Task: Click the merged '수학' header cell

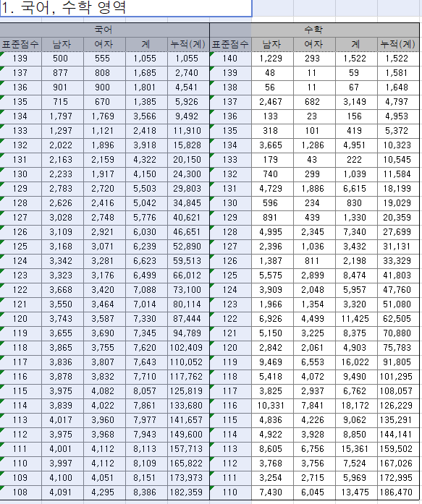Action: (x=314, y=30)
